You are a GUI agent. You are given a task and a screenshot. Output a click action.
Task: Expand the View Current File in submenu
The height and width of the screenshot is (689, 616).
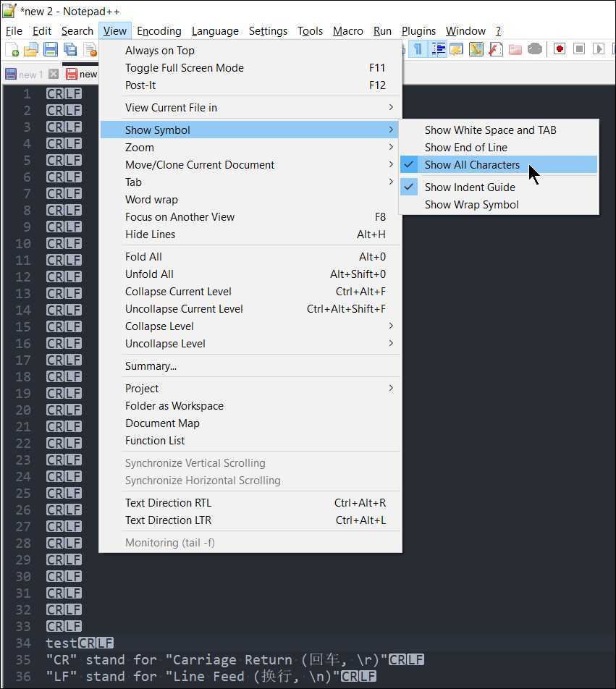click(x=250, y=108)
